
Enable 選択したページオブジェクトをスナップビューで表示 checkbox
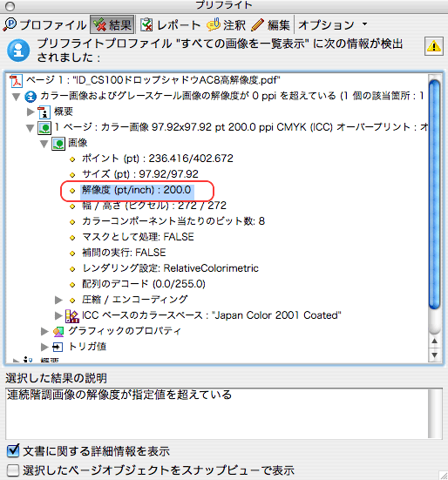pyautogui.click(x=13, y=470)
